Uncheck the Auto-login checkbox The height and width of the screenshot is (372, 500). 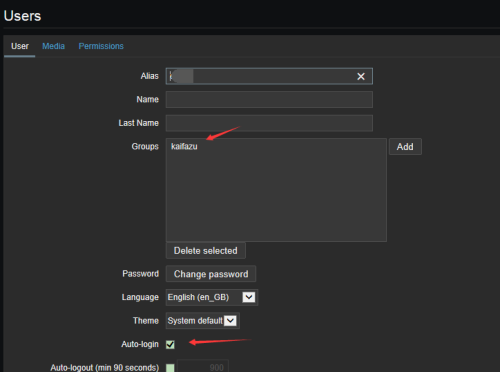(x=170, y=344)
